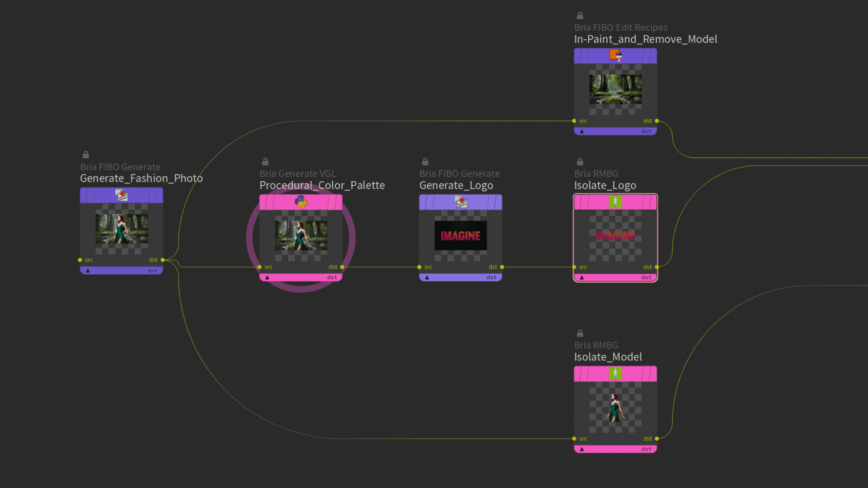Click the Python icon on Procedural_Color_Palette node

pos(301,202)
